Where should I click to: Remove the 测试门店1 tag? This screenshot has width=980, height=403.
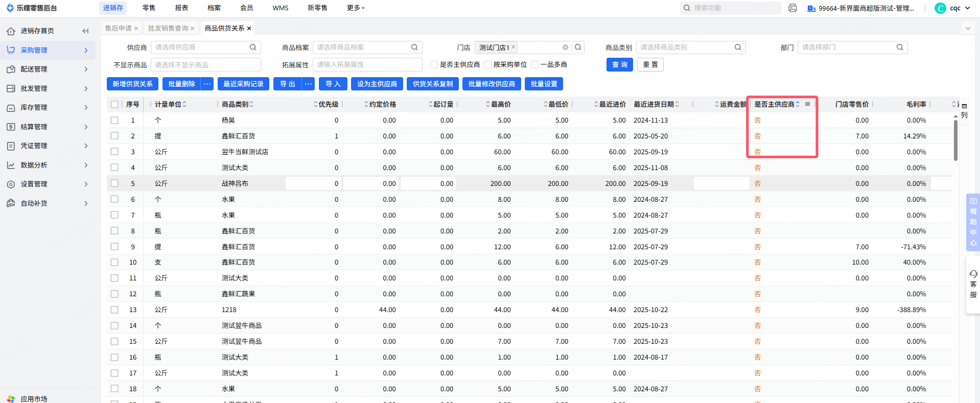click(x=514, y=47)
